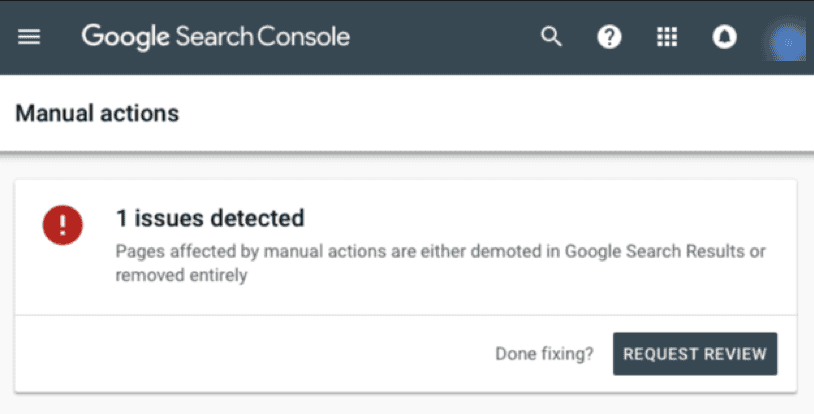Open the Google apps grid
This screenshot has width=814, height=414.
tap(667, 37)
